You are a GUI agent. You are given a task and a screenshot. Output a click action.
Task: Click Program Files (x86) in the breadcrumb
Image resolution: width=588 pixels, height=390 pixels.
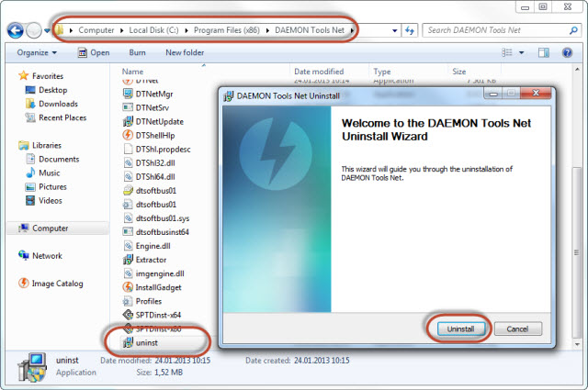coord(227,30)
